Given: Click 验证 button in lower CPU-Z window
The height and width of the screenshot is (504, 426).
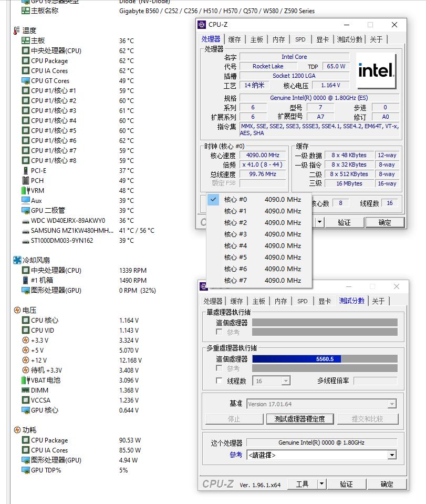Looking at the screenshot, I should pyautogui.click(x=346, y=484).
